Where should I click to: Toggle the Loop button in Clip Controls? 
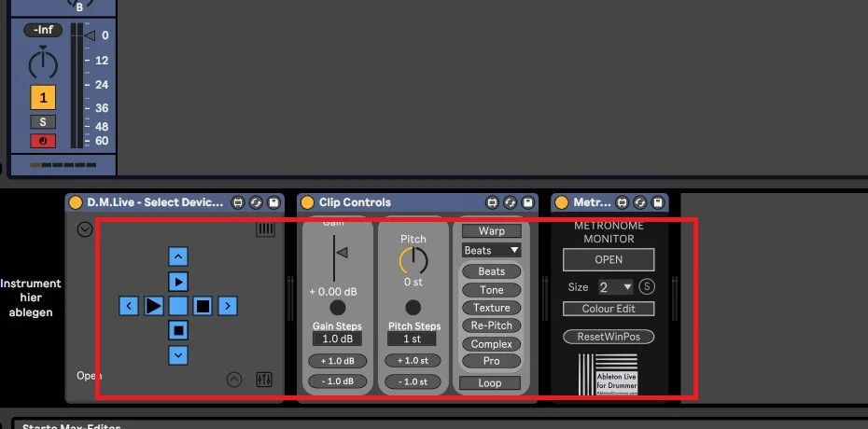point(490,382)
